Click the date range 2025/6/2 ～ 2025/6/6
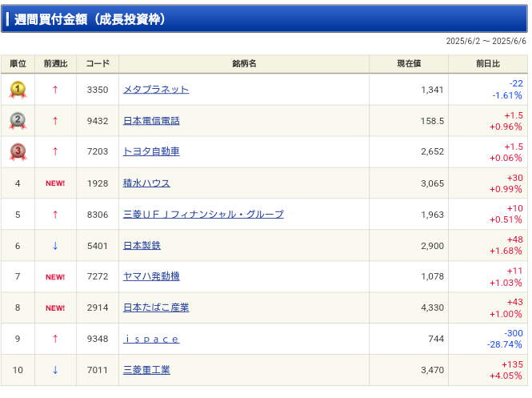The width and height of the screenshot is (532, 398). (x=486, y=41)
